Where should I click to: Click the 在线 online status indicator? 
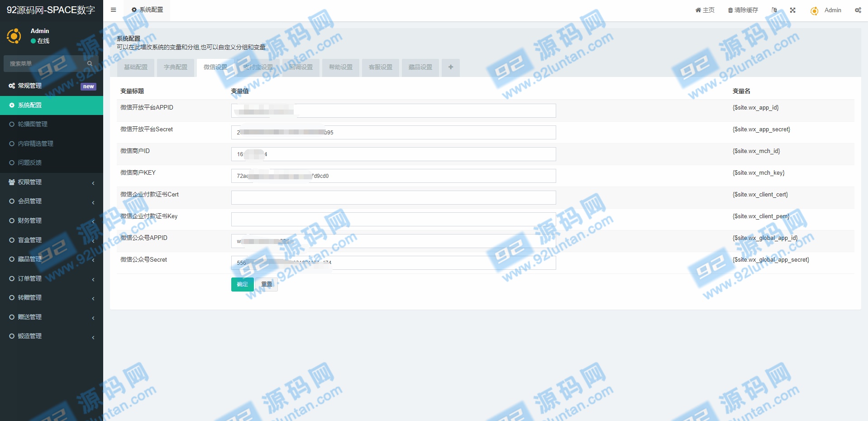[40, 41]
